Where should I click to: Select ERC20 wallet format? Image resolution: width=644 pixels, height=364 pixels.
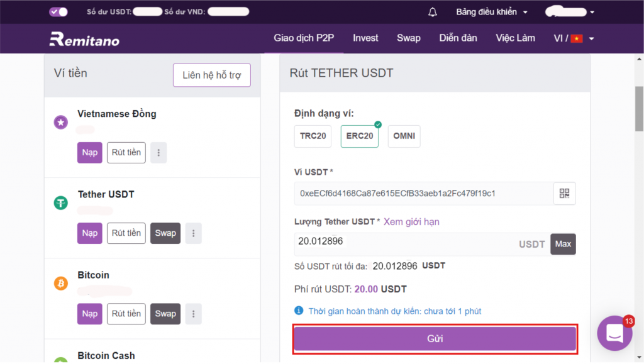(359, 136)
